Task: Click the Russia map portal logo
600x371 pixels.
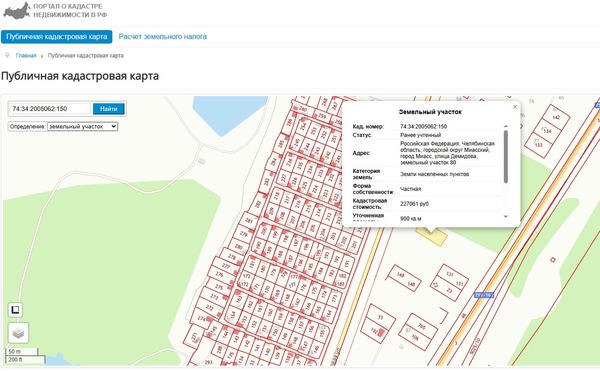Action: tap(16, 10)
